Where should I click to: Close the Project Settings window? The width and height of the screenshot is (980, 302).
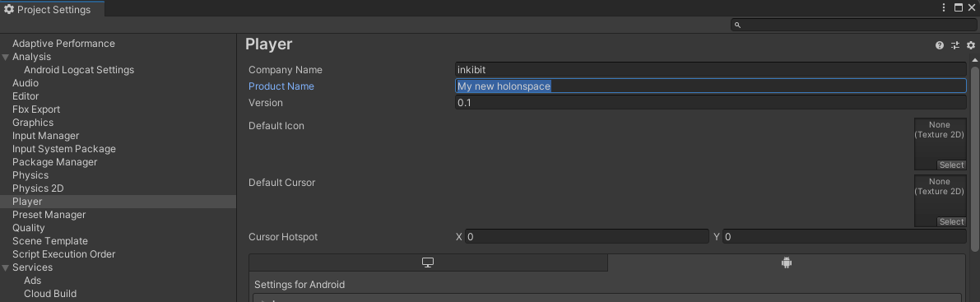click(972, 7)
